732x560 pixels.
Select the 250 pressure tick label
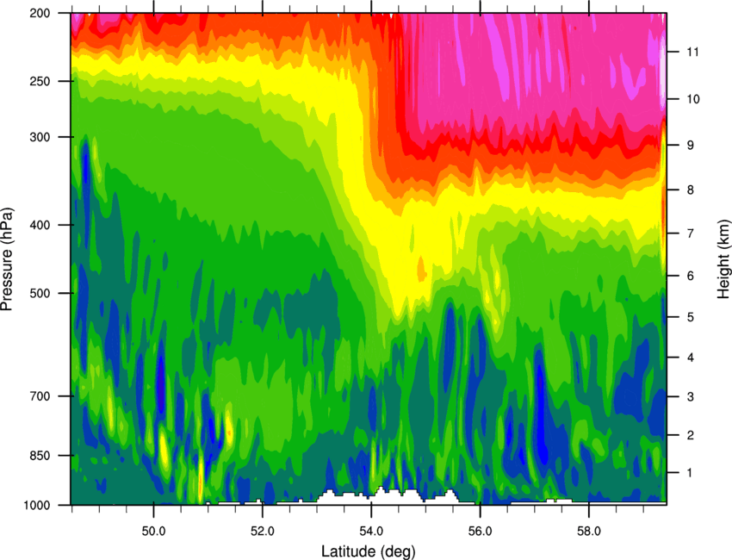coord(40,81)
